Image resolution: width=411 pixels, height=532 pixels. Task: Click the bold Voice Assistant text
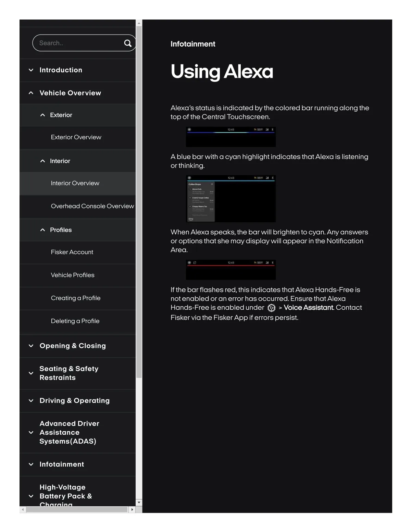pos(308,308)
